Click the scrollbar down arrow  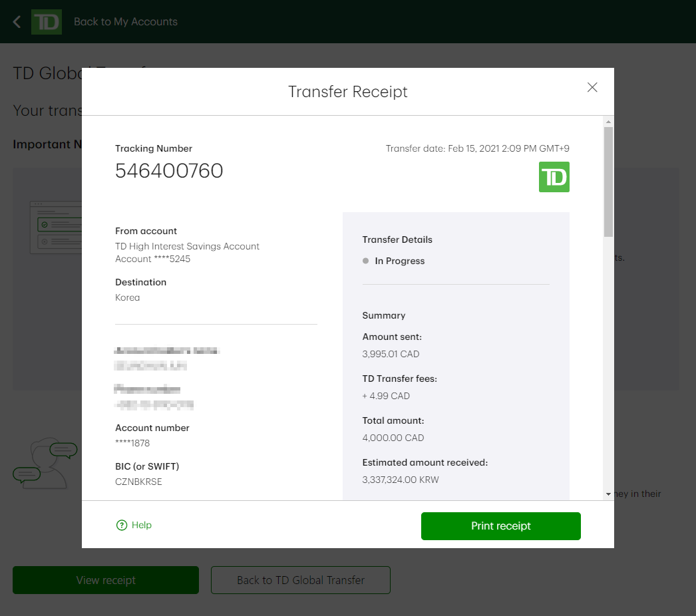tap(608, 494)
